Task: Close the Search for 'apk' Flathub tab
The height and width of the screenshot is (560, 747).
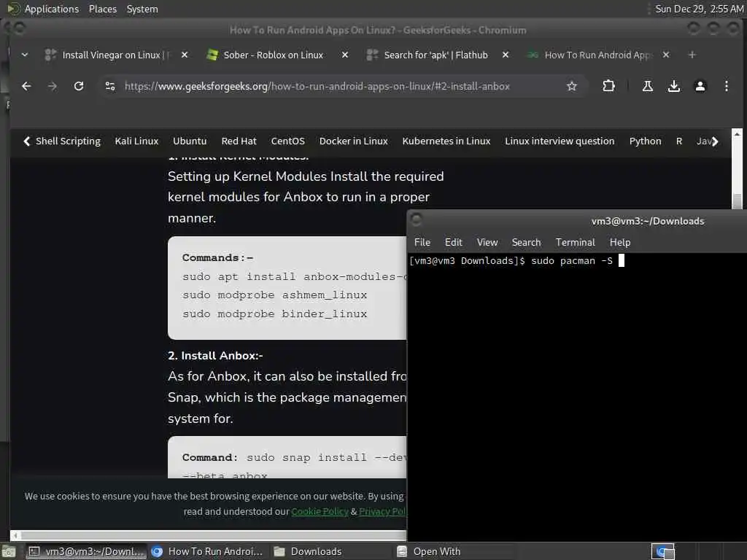Action: point(506,55)
